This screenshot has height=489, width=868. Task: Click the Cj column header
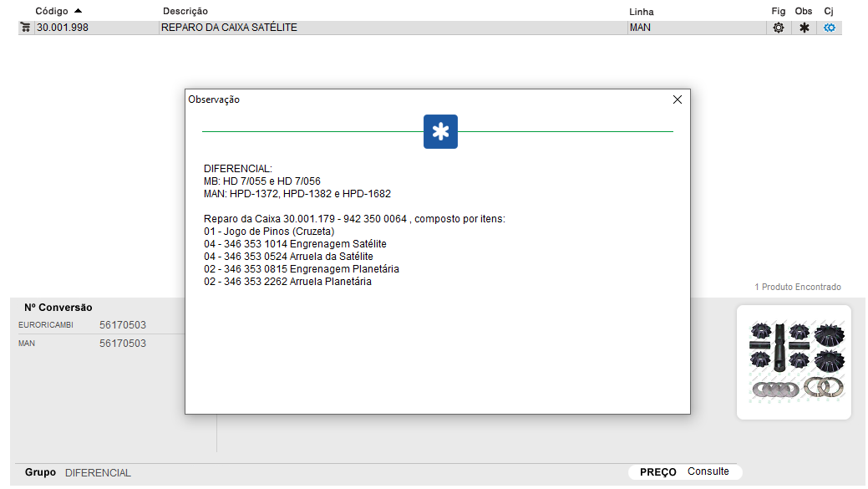click(828, 12)
